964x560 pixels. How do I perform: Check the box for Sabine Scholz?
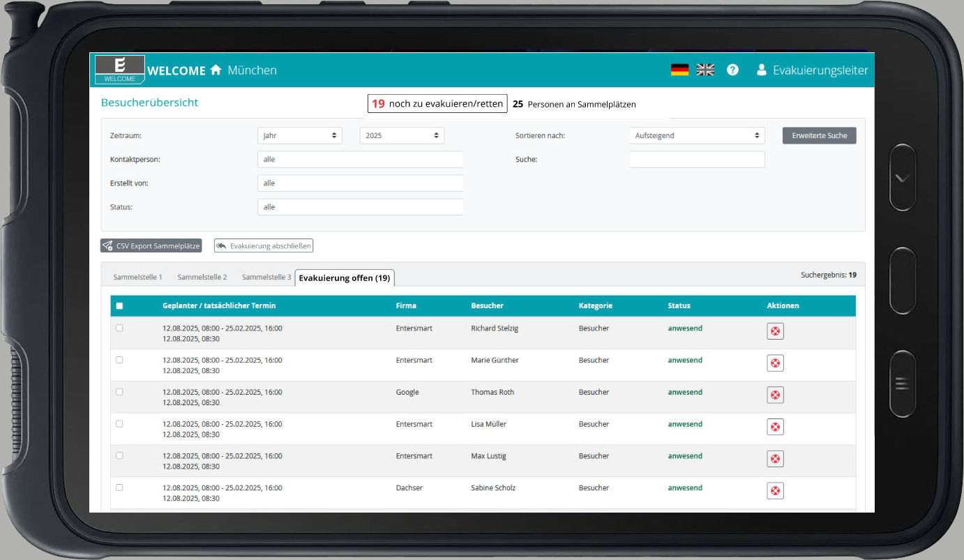[x=119, y=487]
